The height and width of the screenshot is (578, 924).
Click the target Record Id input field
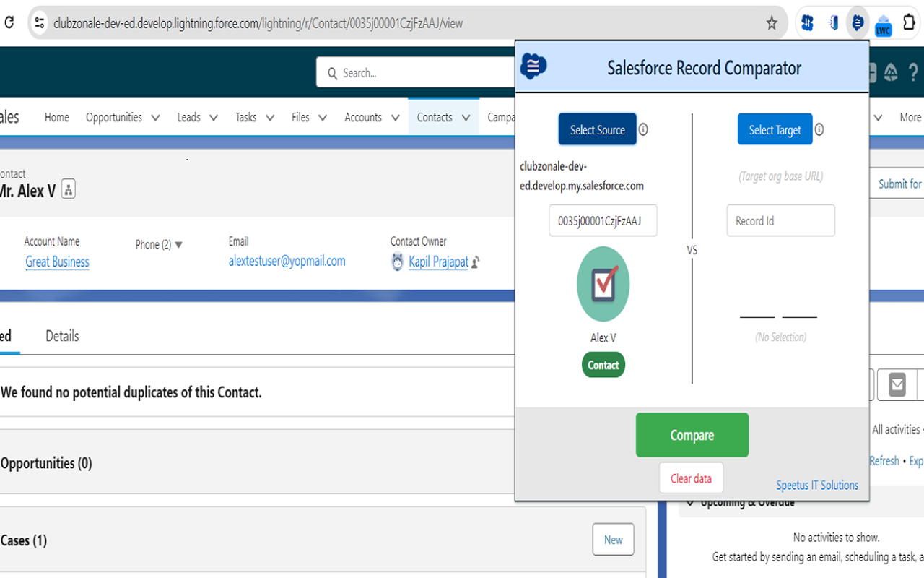click(x=781, y=220)
